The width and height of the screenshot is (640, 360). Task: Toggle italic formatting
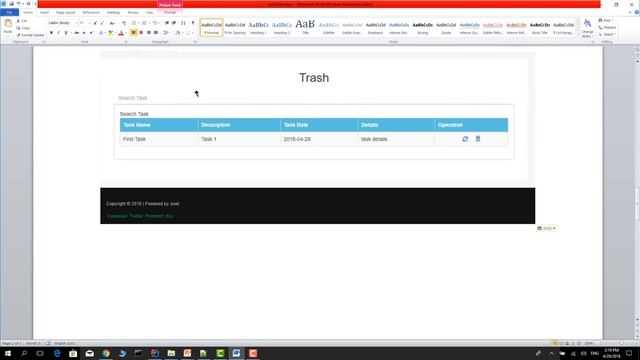click(x=58, y=33)
